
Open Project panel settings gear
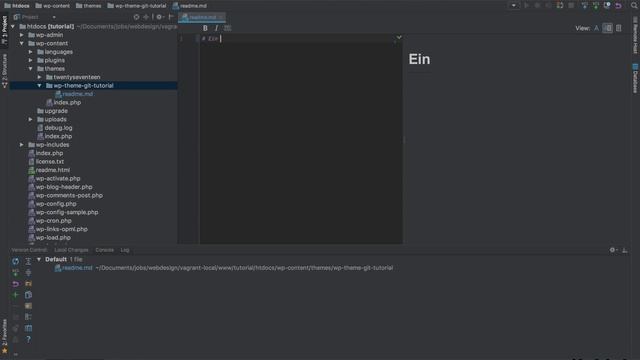point(159,17)
